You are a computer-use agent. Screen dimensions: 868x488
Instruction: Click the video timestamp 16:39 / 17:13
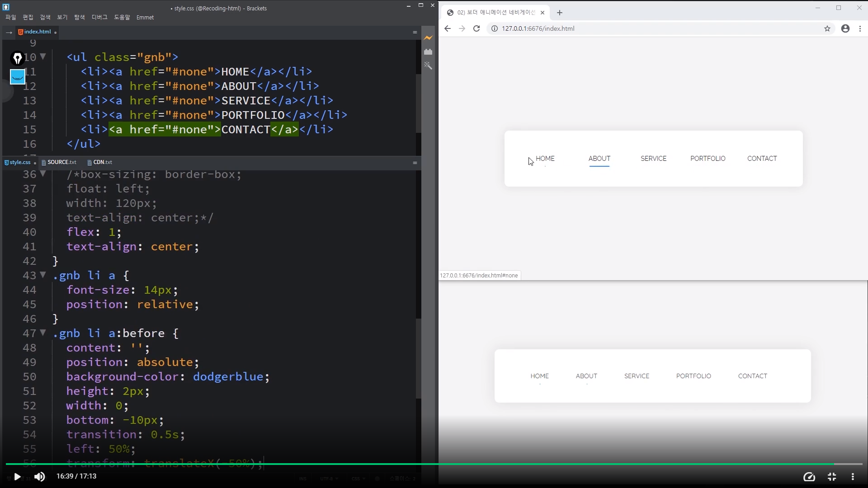[76, 476]
